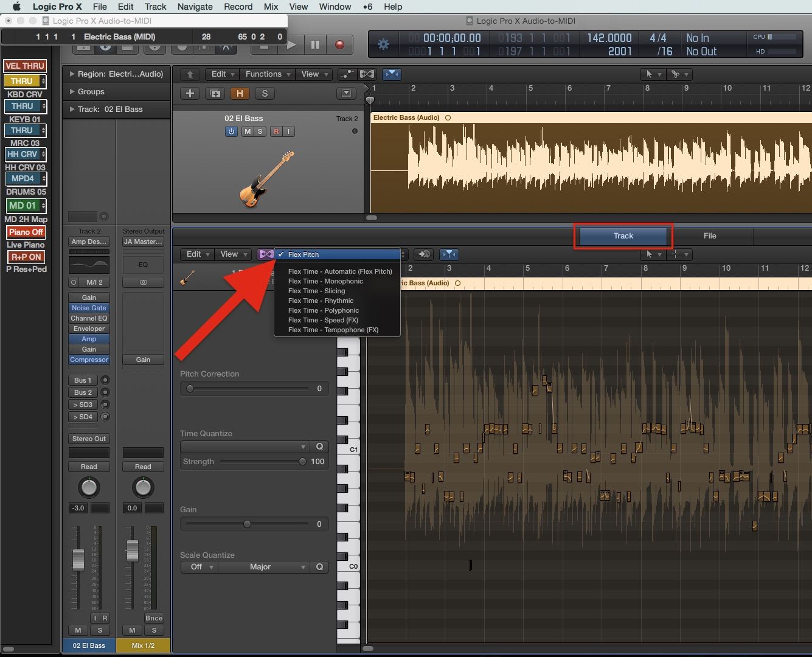Image resolution: width=812 pixels, height=657 pixels.
Task: Open Tracks area View menu
Action: pyautogui.click(x=314, y=74)
